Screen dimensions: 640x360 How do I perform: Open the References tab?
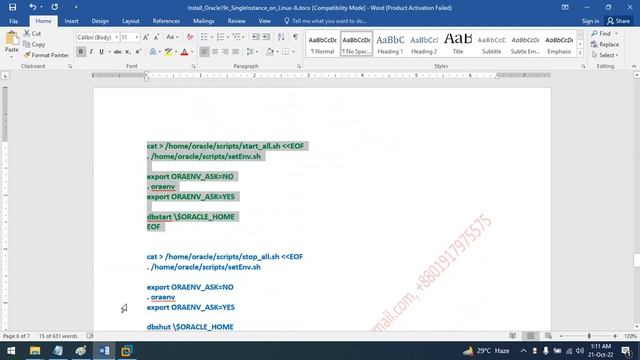click(x=166, y=21)
